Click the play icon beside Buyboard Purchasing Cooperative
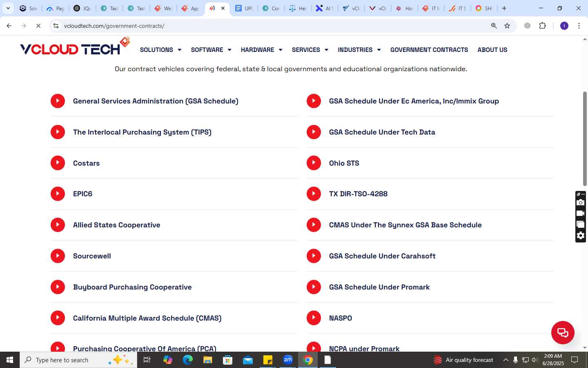The height and width of the screenshot is (368, 588). (58, 287)
